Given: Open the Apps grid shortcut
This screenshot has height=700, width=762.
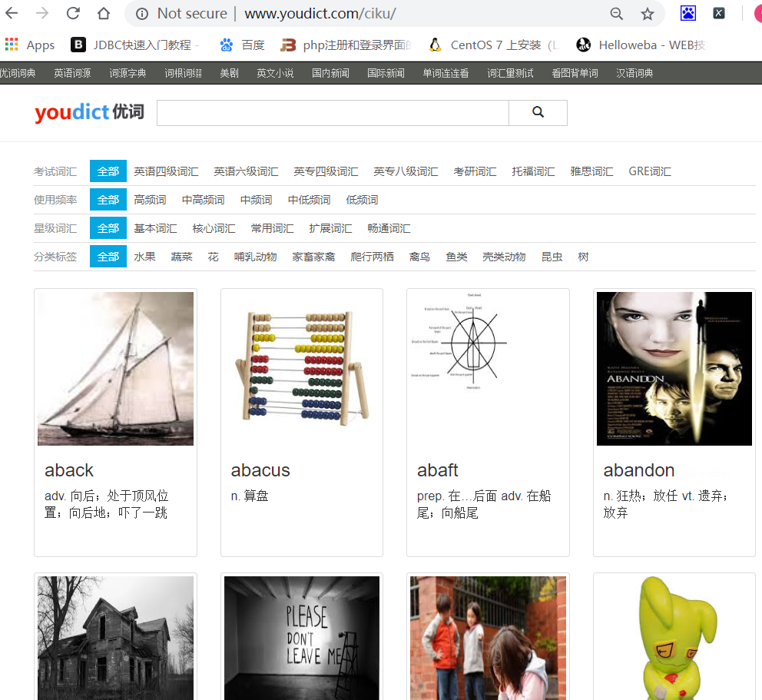Looking at the screenshot, I should [30, 45].
